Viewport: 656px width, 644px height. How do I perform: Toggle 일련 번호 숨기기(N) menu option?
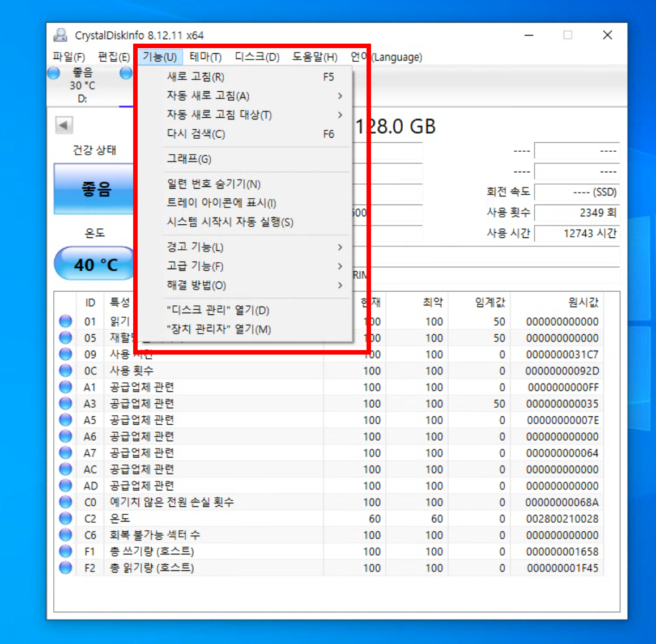(245, 184)
